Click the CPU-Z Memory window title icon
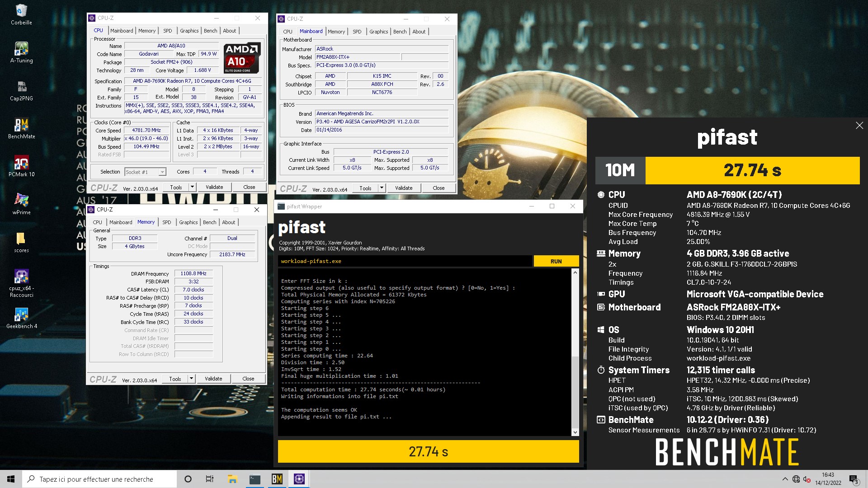 tap(91, 210)
